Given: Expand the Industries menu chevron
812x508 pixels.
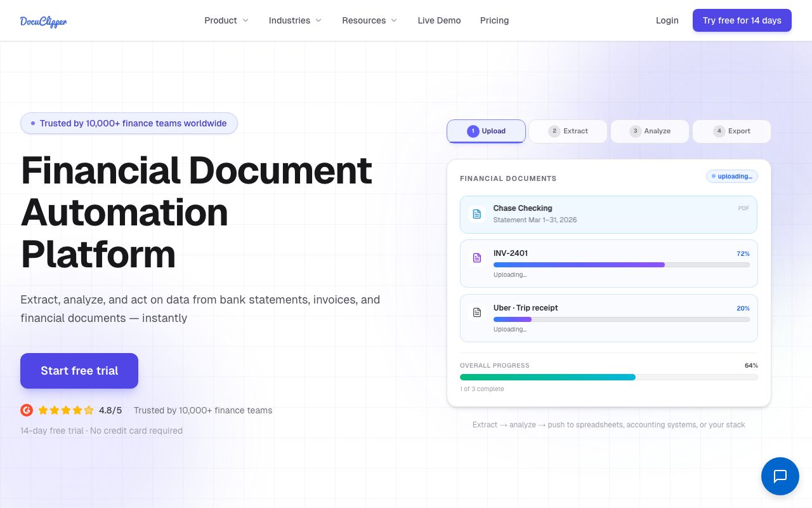Looking at the screenshot, I should pos(318,21).
